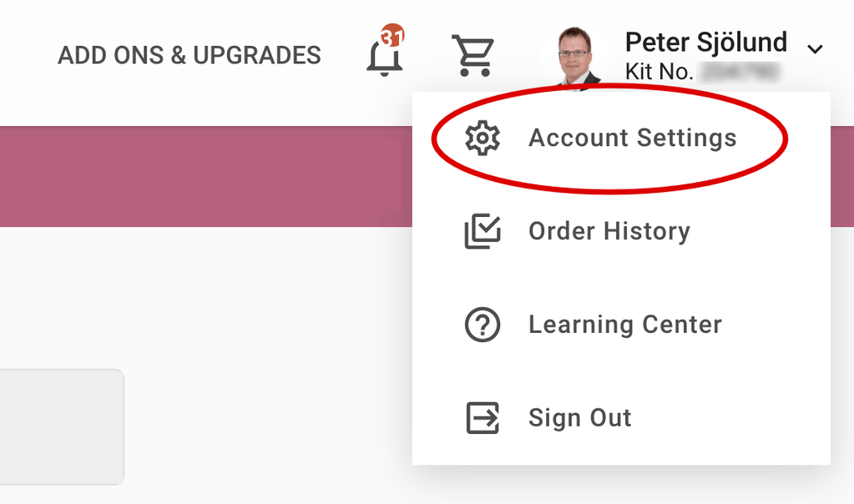Click the gray box at left edge
Viewport: 854px width, 504px height.
coord(61,426)
